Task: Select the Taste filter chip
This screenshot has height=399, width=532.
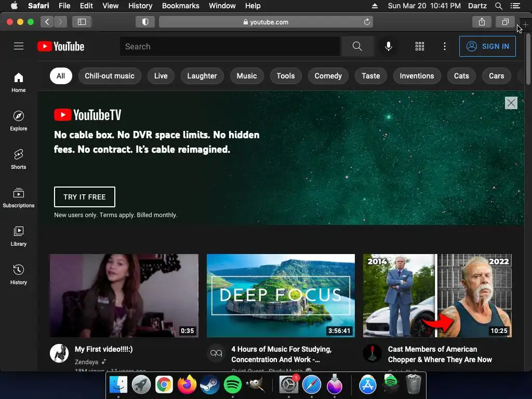Action: pos(371,76)
